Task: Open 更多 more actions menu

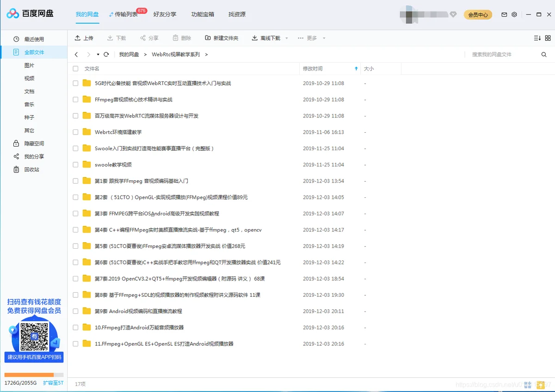Action: point(308,38)
